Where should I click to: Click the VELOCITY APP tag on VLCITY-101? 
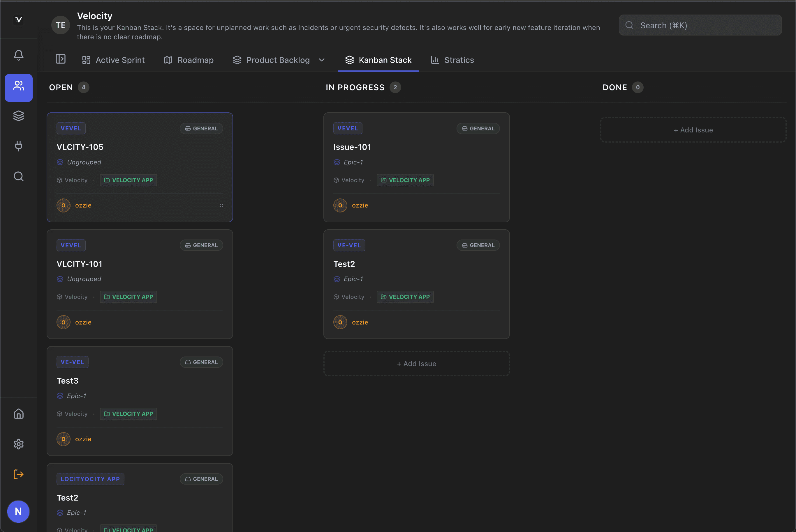pyautogui.click(x=128, y=297)
